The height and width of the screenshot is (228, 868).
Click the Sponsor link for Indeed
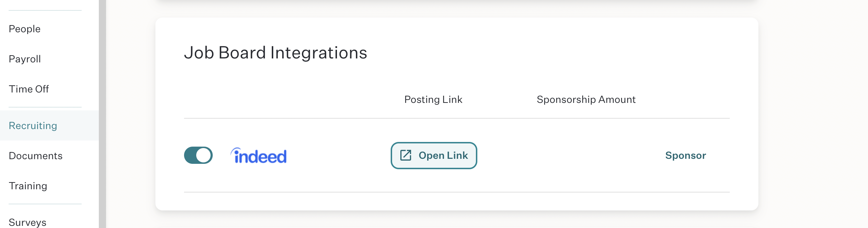pyautogui.click(x=685, y=155)
